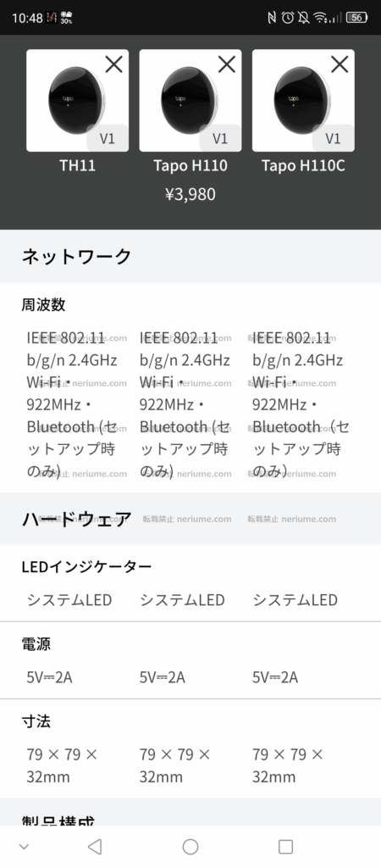Open the Tapo H110C product name link
Image resolution: width=381 pixels, height=868 pixels.
coord(303,165)
